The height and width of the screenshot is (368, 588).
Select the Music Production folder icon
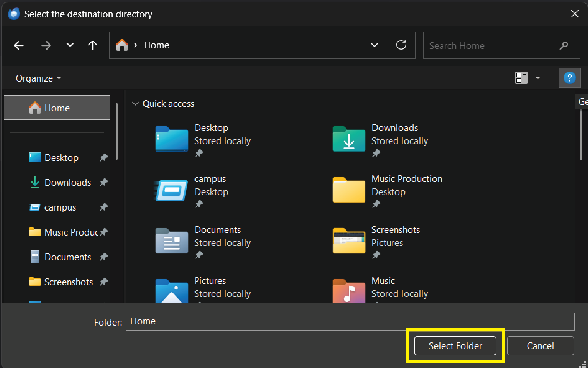point(349,190)
